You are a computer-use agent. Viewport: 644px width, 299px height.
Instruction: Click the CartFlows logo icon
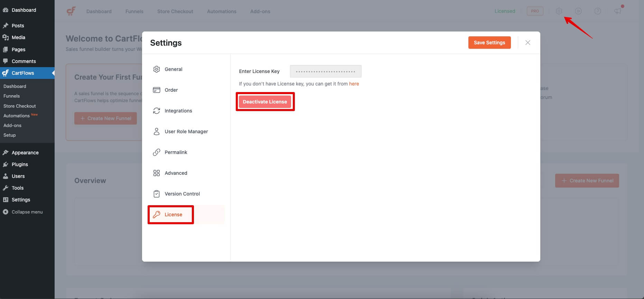[71, 11]
